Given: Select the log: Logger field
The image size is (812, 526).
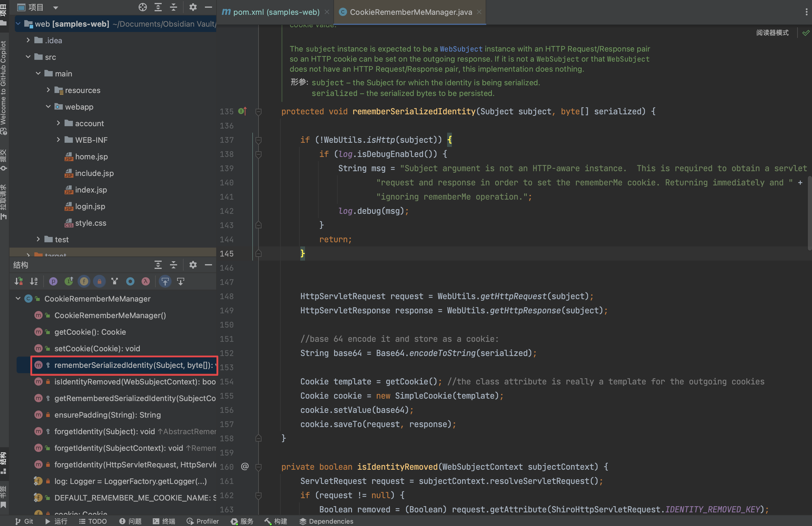Looking at the screenshot, I should point(130,481).
